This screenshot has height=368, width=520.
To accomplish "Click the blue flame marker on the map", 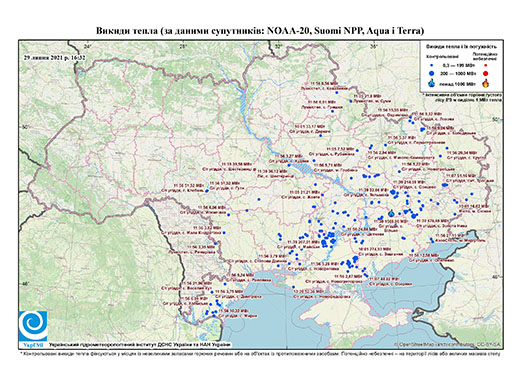I will [391, 213].
